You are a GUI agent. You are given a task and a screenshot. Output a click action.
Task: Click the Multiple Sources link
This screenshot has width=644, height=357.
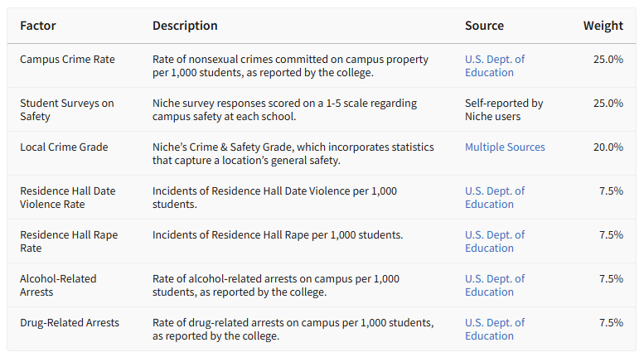[505, 147]
